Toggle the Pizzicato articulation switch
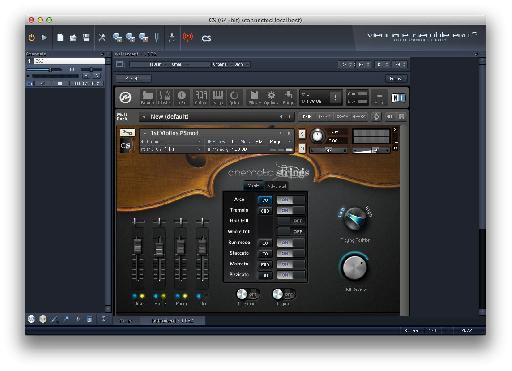 [x=290, y=275]
